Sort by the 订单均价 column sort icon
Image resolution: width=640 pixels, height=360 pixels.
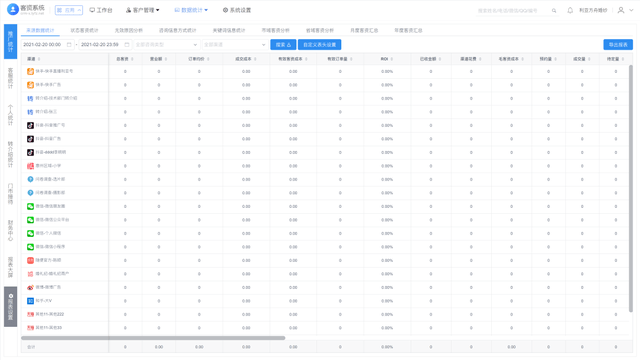208,59
